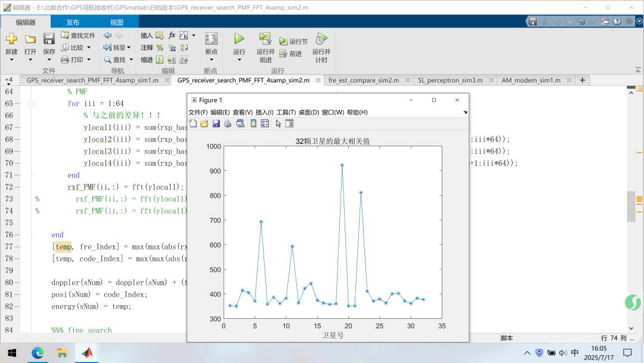This screenshot has height=363, width=644.
Task: Click the Print Figure icon
Action: (x=227, y=124)
